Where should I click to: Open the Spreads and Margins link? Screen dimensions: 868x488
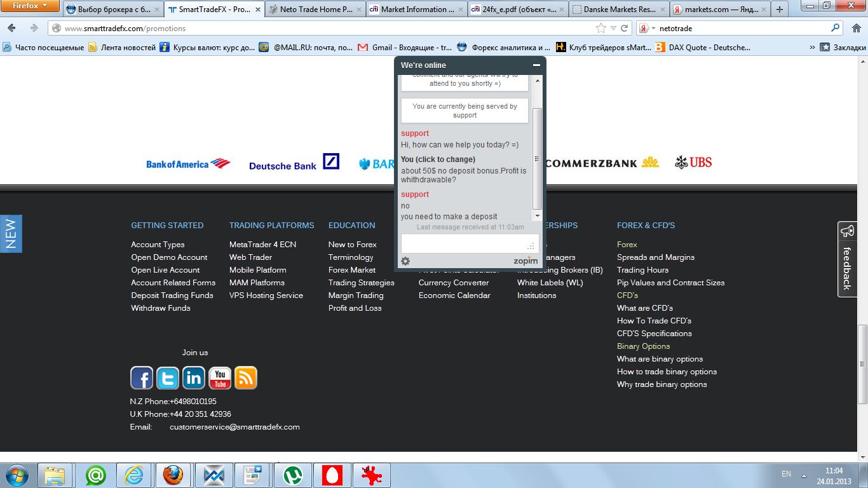pyautogui.click(x=656, y=257)
